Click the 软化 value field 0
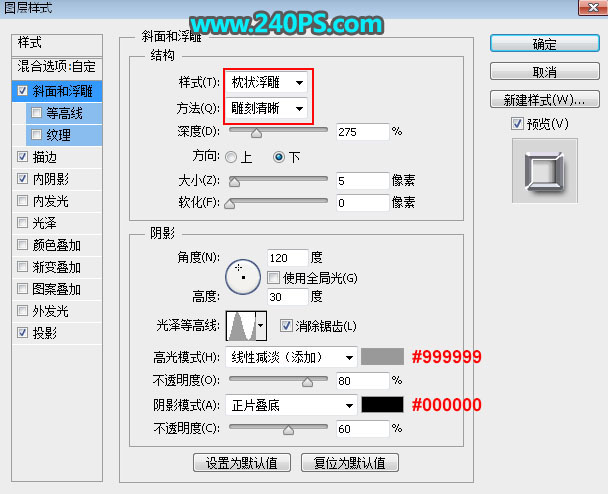 363,203
